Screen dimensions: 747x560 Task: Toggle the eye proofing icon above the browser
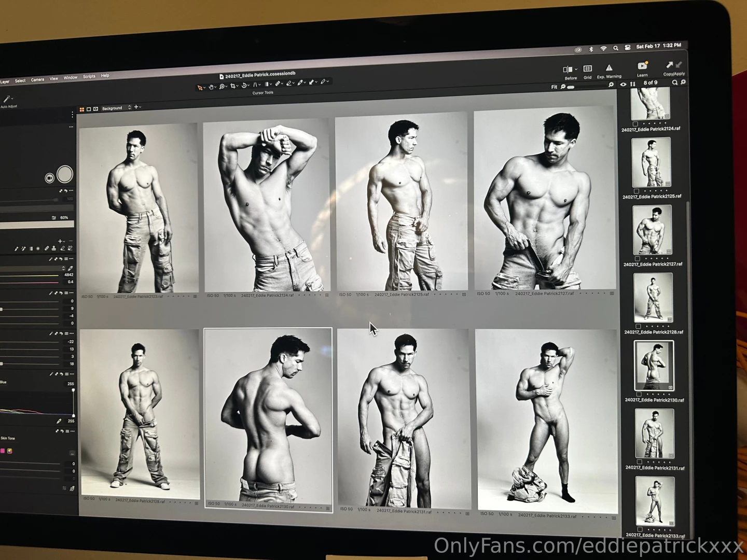tap(624, 84)
